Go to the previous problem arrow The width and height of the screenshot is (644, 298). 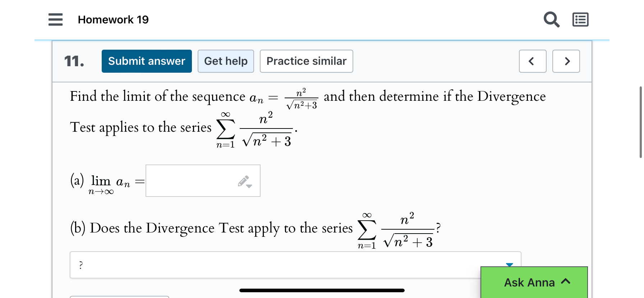tap(532, 61)
